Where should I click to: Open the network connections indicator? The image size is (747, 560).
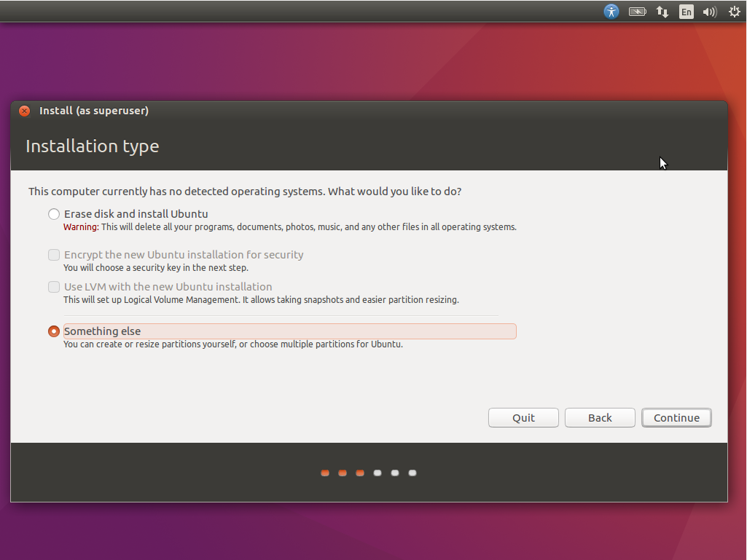(x=662, y=12)
